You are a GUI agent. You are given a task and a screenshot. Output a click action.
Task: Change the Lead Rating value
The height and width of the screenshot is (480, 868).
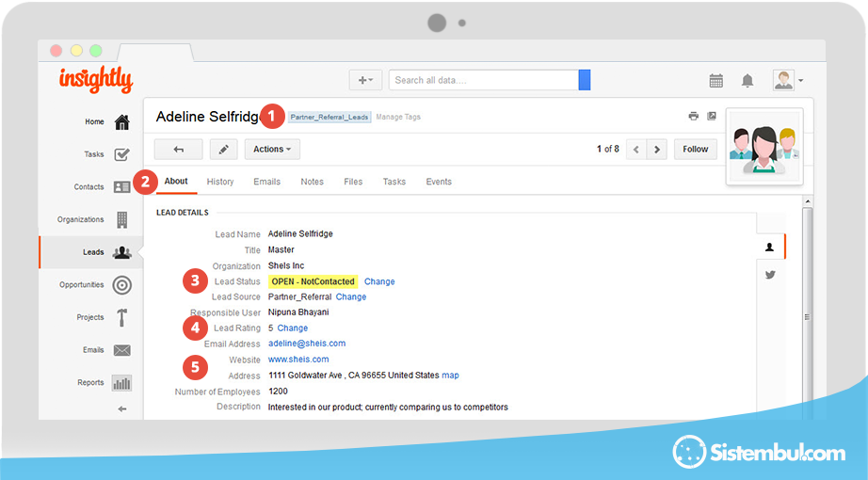[292, 328]
